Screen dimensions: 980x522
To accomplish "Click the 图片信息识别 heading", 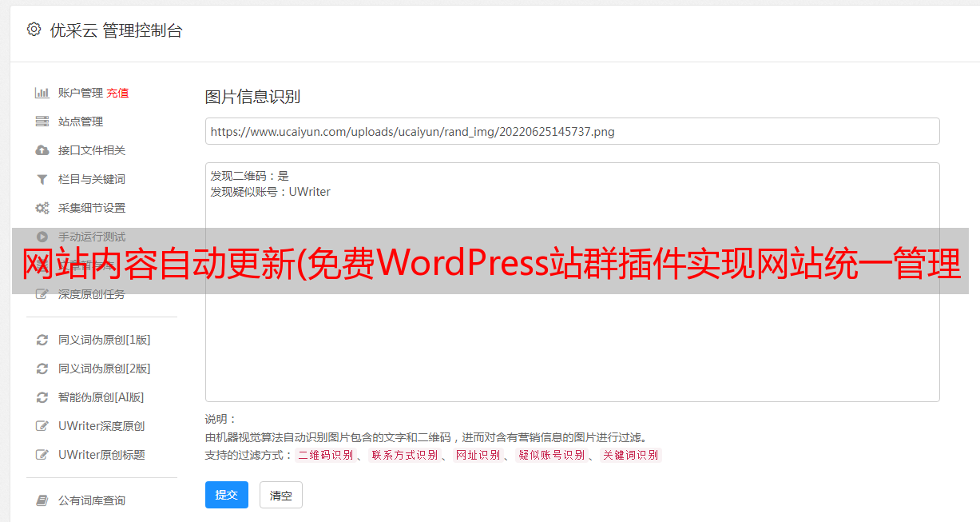I will click(252, 98).
